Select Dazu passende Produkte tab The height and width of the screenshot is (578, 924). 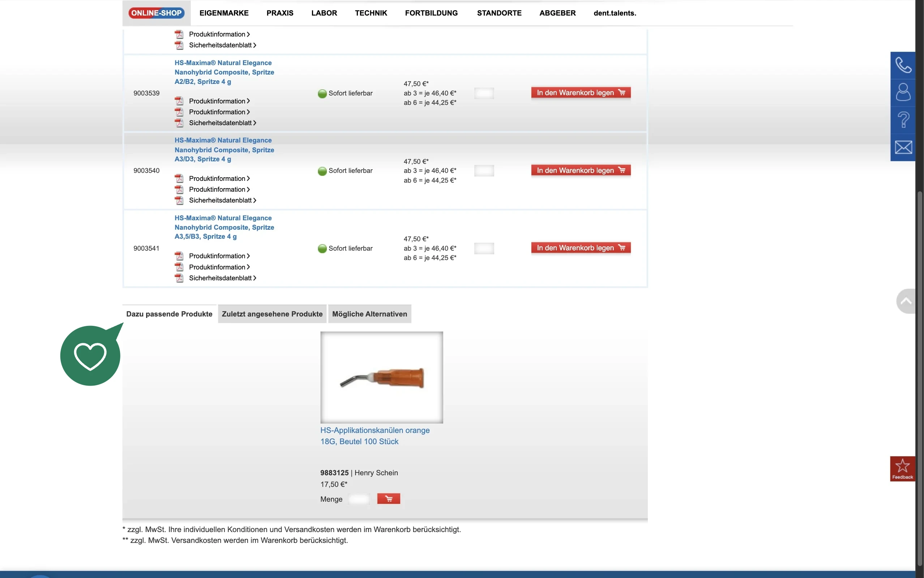(169, 314)
